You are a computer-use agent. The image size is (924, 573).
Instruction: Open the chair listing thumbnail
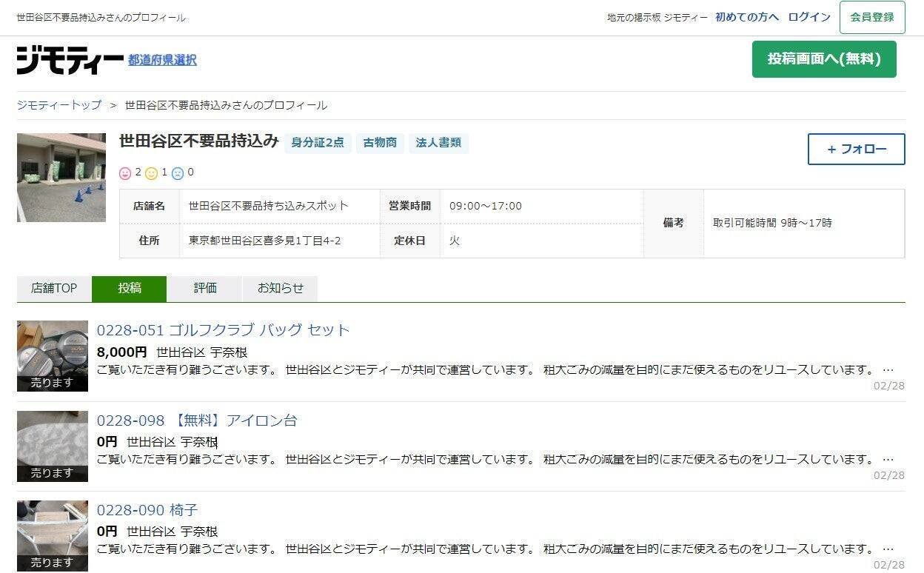pyautogui.click(x=53, y=535)
